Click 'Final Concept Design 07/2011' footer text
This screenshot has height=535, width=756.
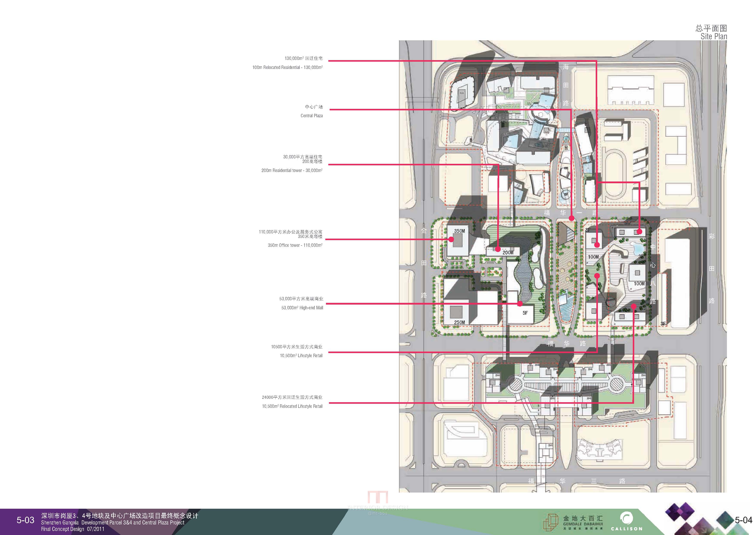click(x=72, y=529)
